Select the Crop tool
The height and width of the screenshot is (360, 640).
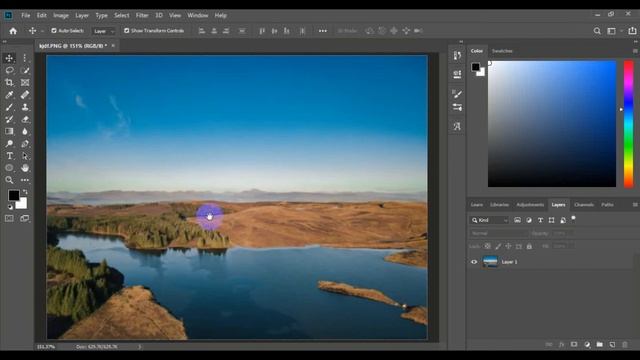pyautogui.click(x=9, y=82)
